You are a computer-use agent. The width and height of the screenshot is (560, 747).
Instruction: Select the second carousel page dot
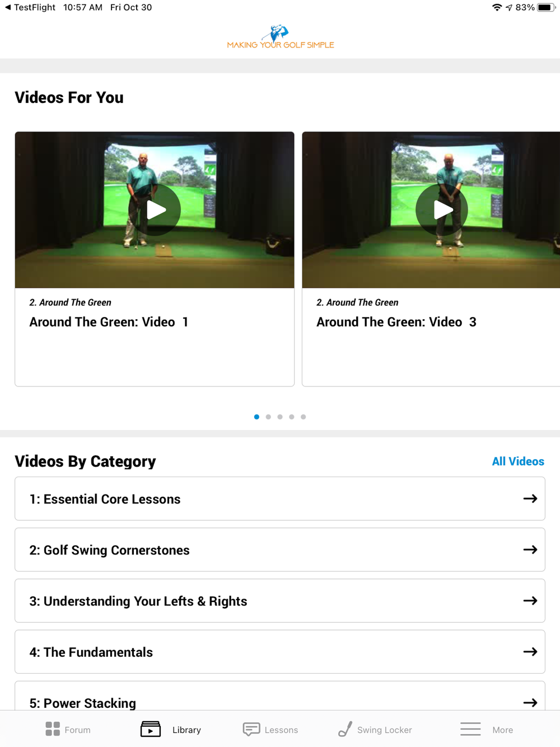pos(268,417)
